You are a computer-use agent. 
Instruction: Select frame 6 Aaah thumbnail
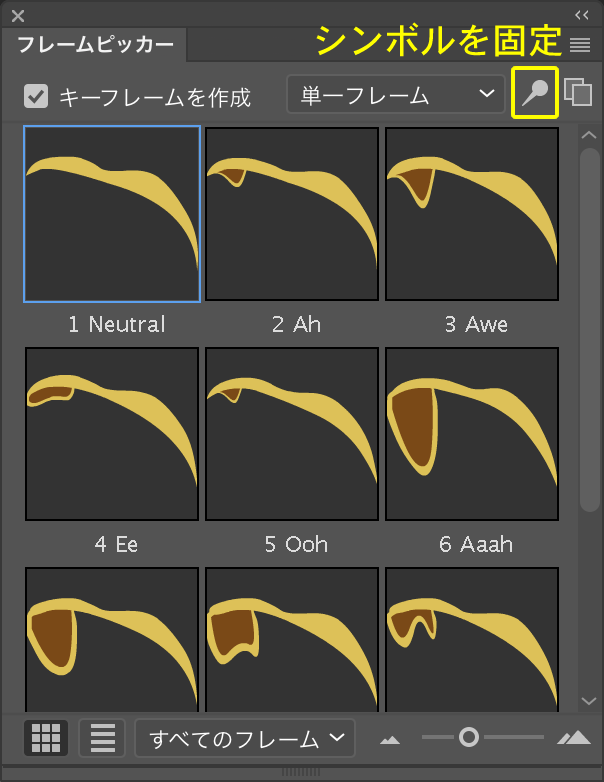[472, 434]
